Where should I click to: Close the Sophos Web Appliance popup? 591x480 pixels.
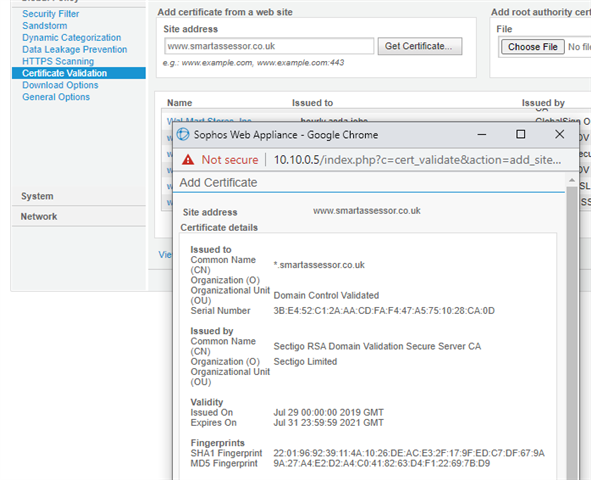(560, 135)
